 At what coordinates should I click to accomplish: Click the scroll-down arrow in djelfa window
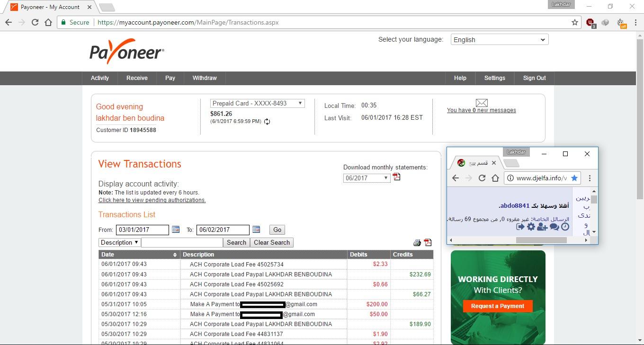[594, 232]
